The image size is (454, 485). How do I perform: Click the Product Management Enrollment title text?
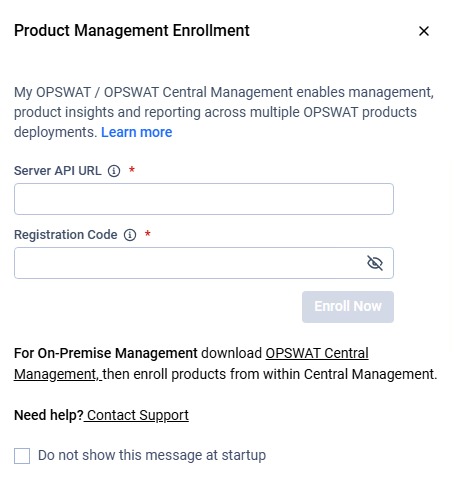click(x=132, y=31)
